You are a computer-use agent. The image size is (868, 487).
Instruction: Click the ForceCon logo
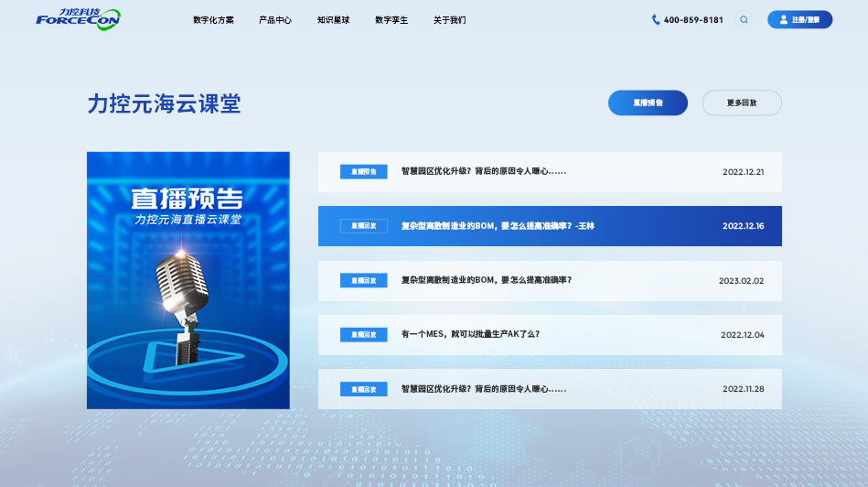pos(78,19)
